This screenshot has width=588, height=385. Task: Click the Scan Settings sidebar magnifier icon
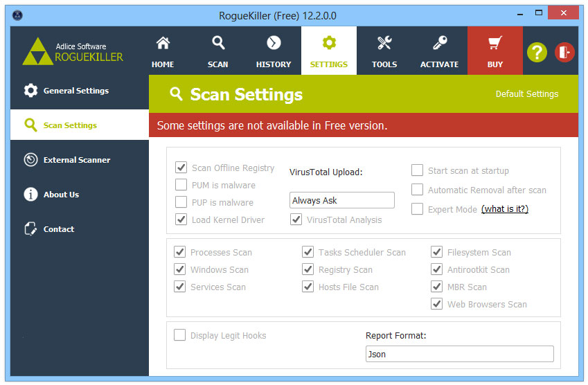30,125
